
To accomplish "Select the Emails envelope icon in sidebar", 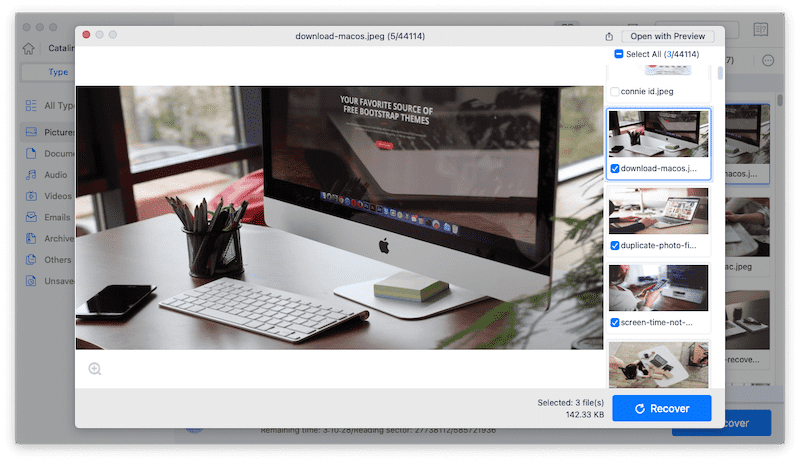I will [x=31, y=217].
